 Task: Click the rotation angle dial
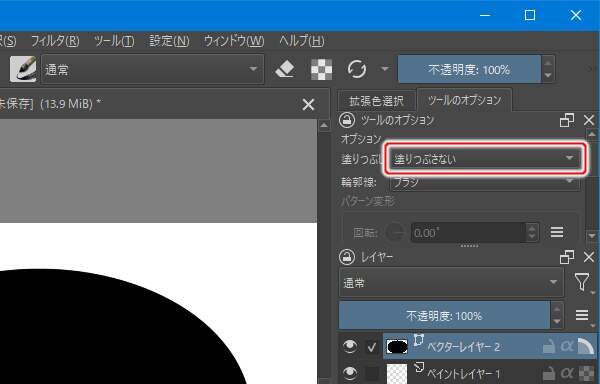395,232
